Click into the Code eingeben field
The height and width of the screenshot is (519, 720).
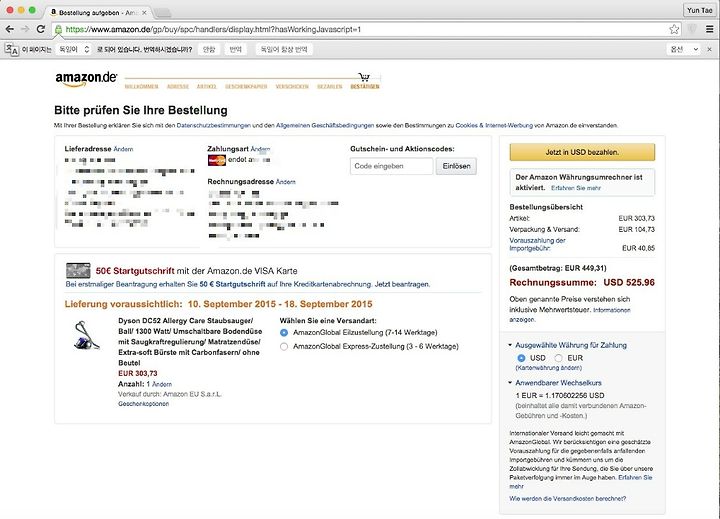[391, 166]
